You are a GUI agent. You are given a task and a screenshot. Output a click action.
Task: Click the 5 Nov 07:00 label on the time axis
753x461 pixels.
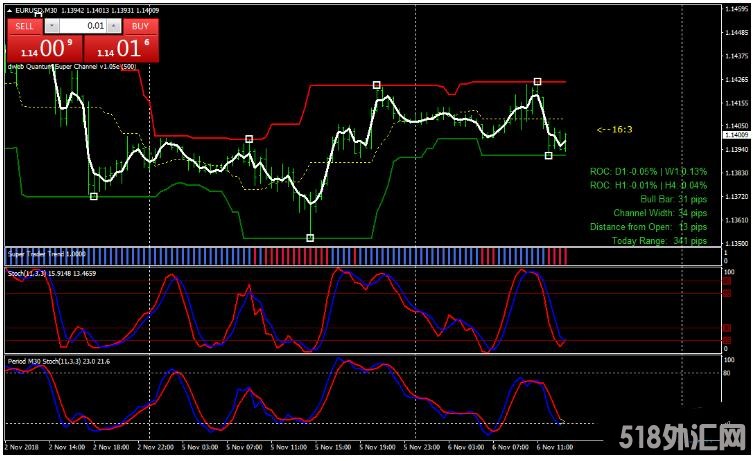point(244,447)
